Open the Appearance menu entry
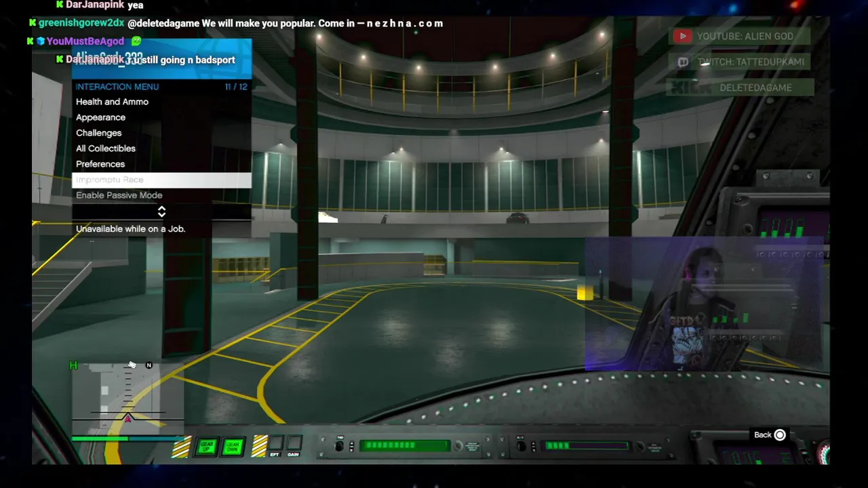868x488 pixels. coord(161,117)
